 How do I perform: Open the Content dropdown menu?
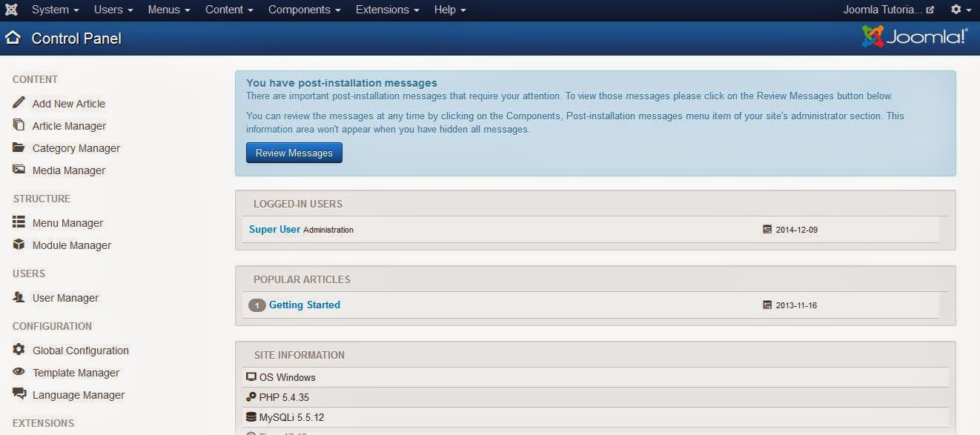229,10
